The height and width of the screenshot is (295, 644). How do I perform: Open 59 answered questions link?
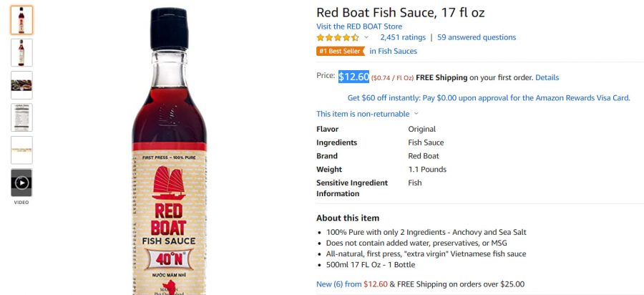(477, 37)
